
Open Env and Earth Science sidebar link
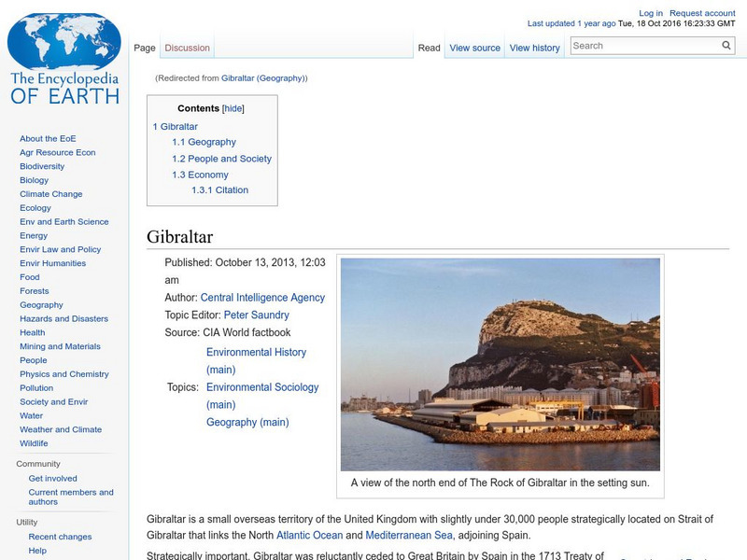(63, 221)
